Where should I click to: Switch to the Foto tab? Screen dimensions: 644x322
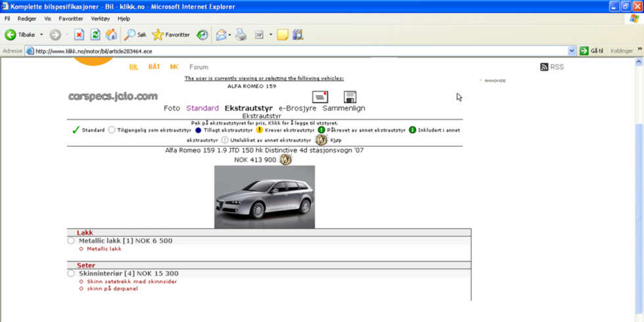[x=172, y=108]
